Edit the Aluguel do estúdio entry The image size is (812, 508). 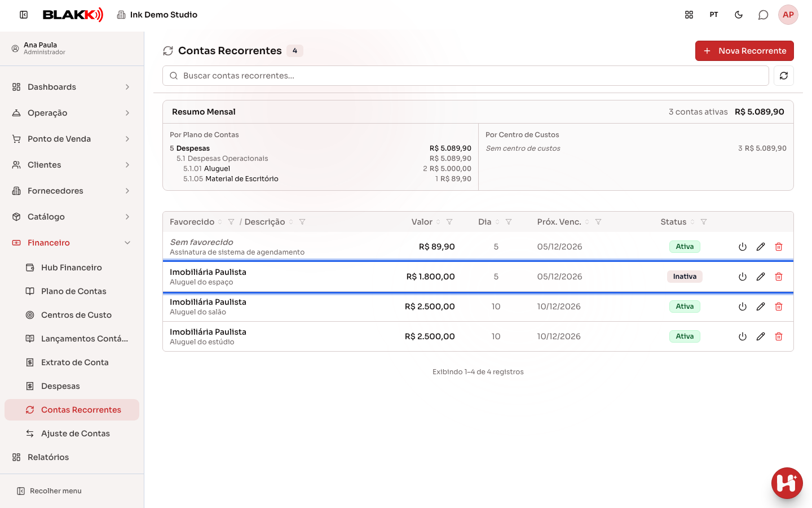click(x=761, y=336)
